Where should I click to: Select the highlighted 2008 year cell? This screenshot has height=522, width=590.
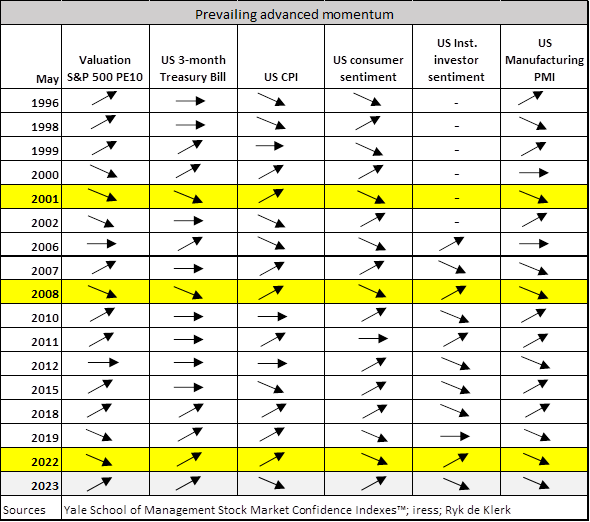(45, 294)
